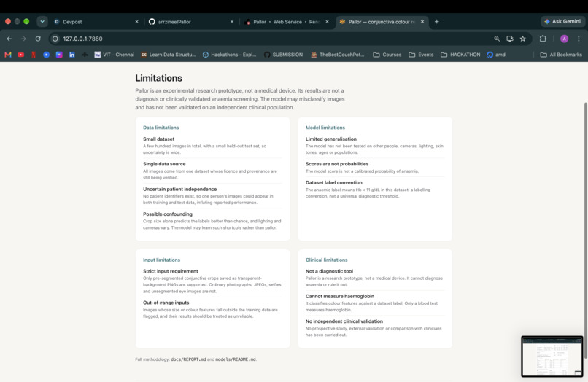The width and height of the screenshot is (588, 382).
Task: Go back to the previous page
Action: point(9,39)
